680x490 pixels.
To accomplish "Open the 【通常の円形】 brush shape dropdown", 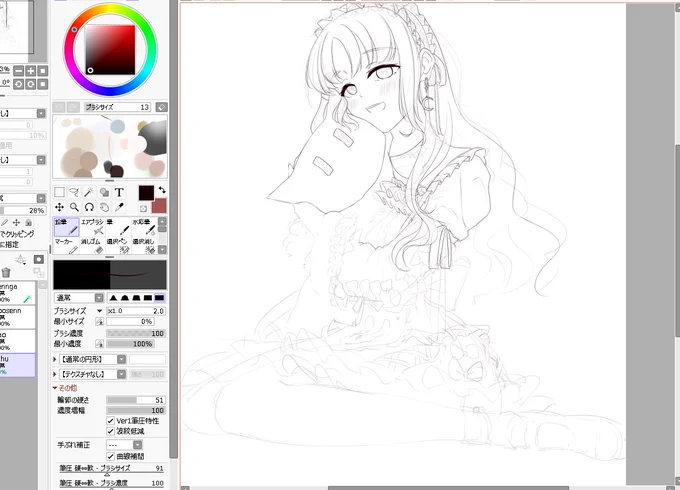I will (92, 359).
